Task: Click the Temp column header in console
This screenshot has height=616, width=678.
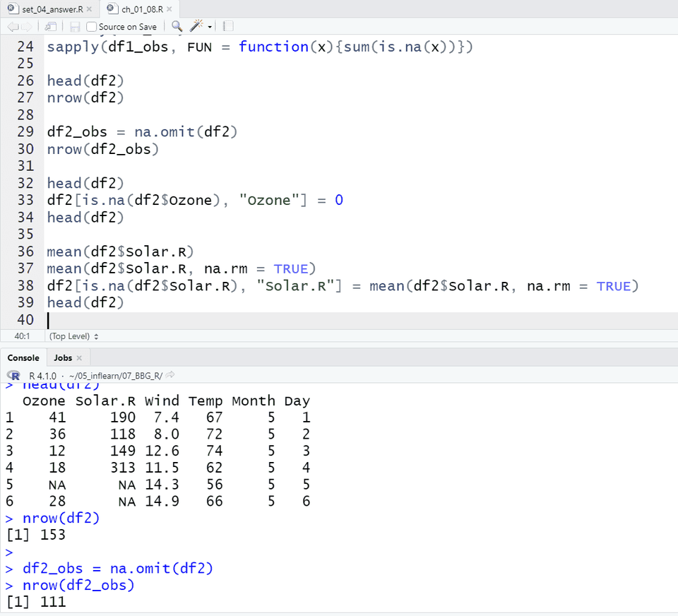Action: pyautogui.click(x=206, y=401)
